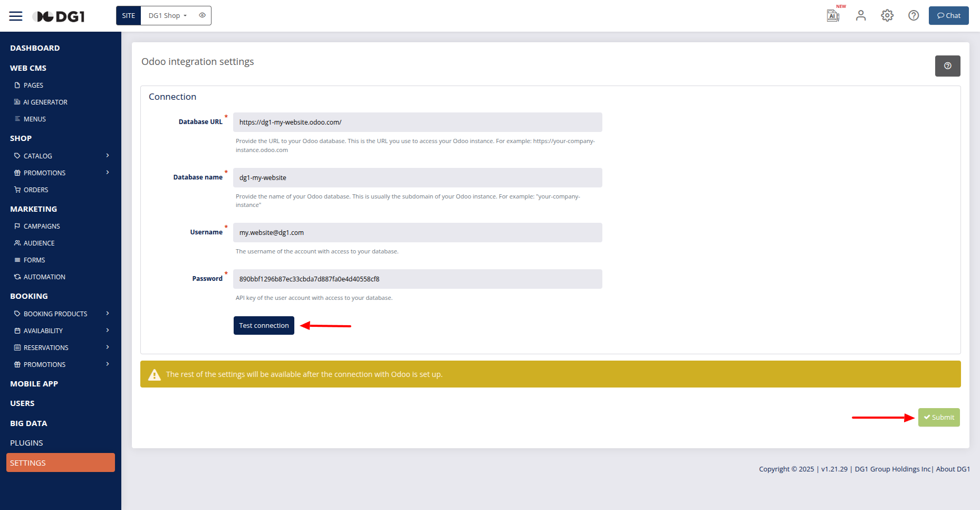Open the About DG1 link
Image resolution: width=980 pixels, height=510 pixels.
coord(953,469)
